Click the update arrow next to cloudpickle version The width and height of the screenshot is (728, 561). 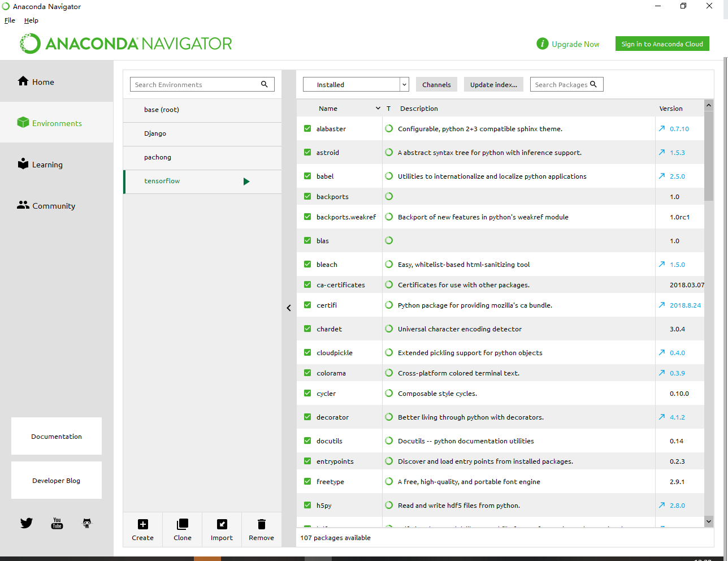click(662, 352)
